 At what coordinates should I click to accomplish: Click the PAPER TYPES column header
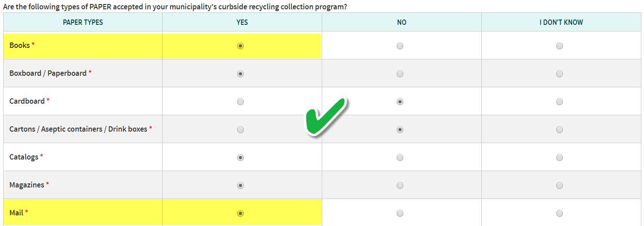[83, 22]
